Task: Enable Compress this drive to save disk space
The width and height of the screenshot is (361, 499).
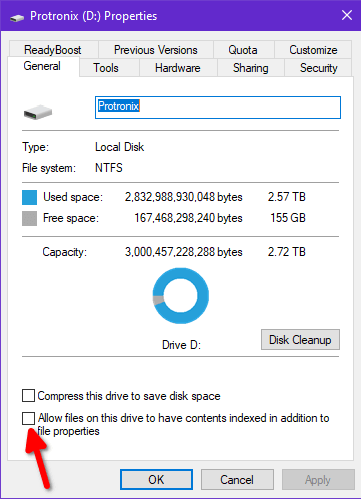Action: [28, 396]
